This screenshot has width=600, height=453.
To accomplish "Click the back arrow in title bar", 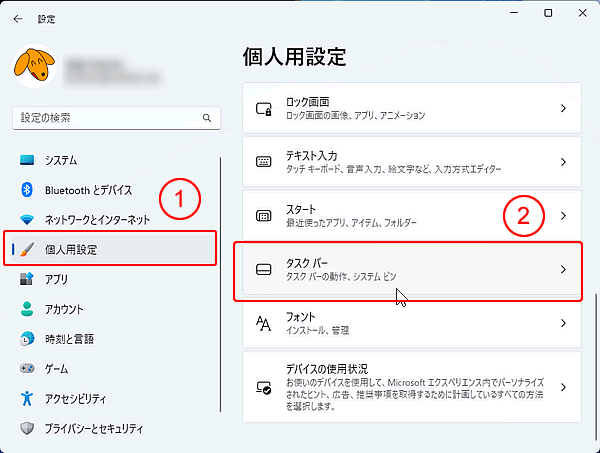I will (x=18, y=17).
